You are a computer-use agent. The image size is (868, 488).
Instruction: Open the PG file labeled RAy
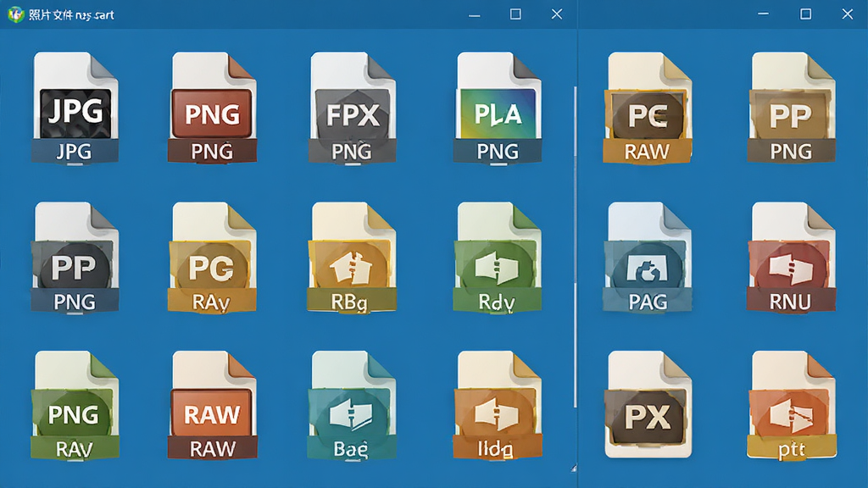point(212,258)
